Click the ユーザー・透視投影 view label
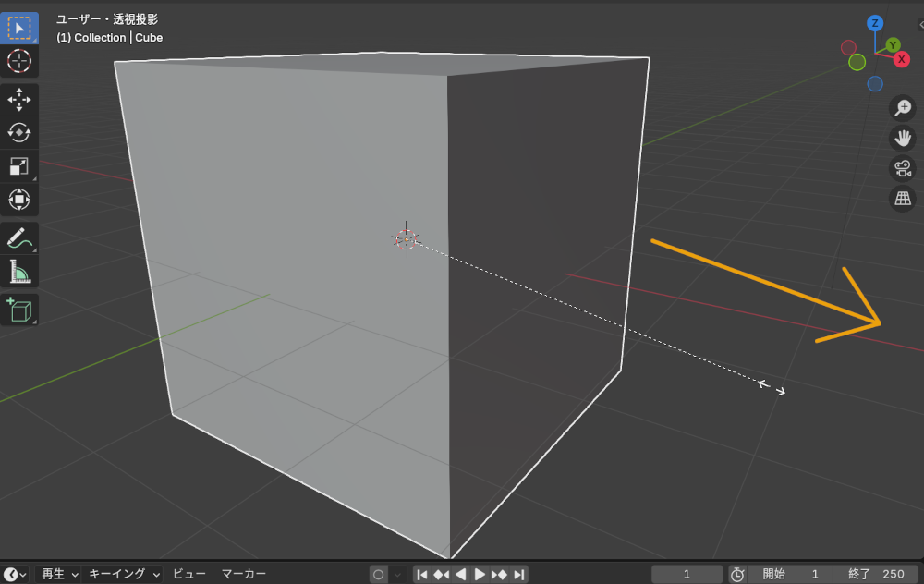 [107, 19]
